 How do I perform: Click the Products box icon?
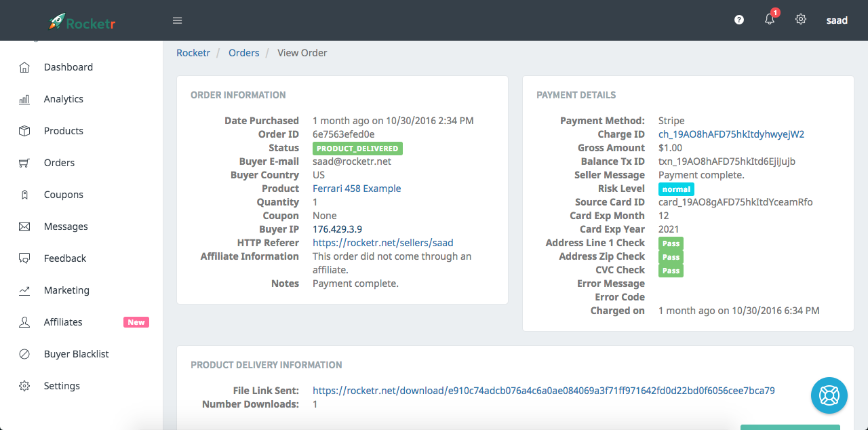[x=24, y=131]
